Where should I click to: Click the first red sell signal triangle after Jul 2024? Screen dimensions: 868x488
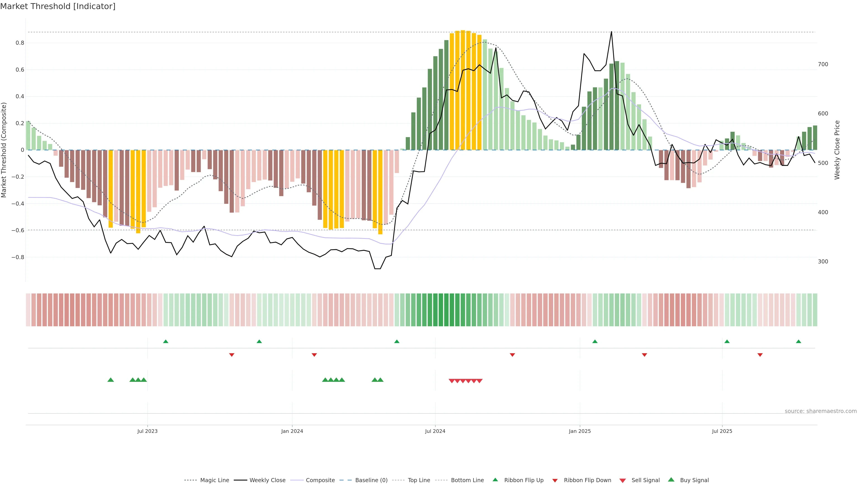pyautogui.click(x=452, y=381)
